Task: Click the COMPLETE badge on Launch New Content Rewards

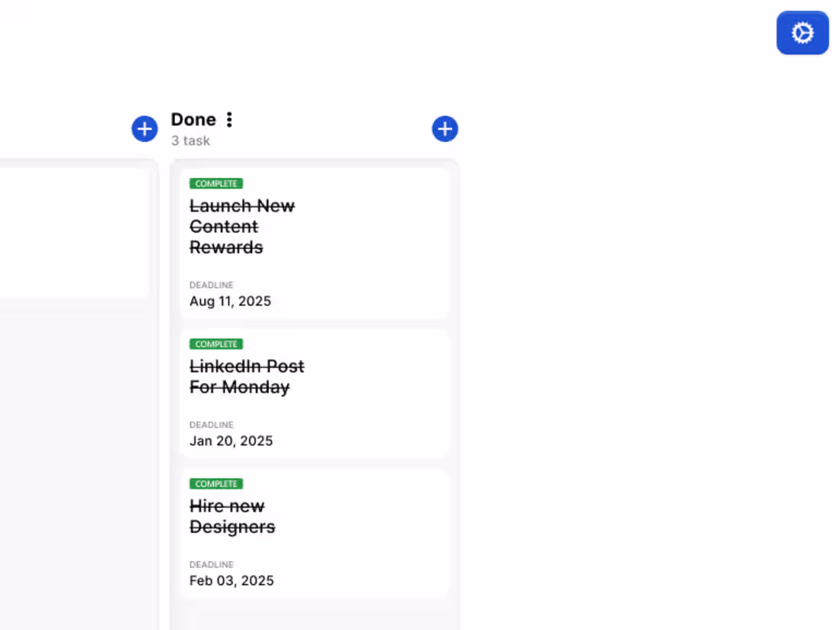Action: pyautogui.click(x=216, y=184)
